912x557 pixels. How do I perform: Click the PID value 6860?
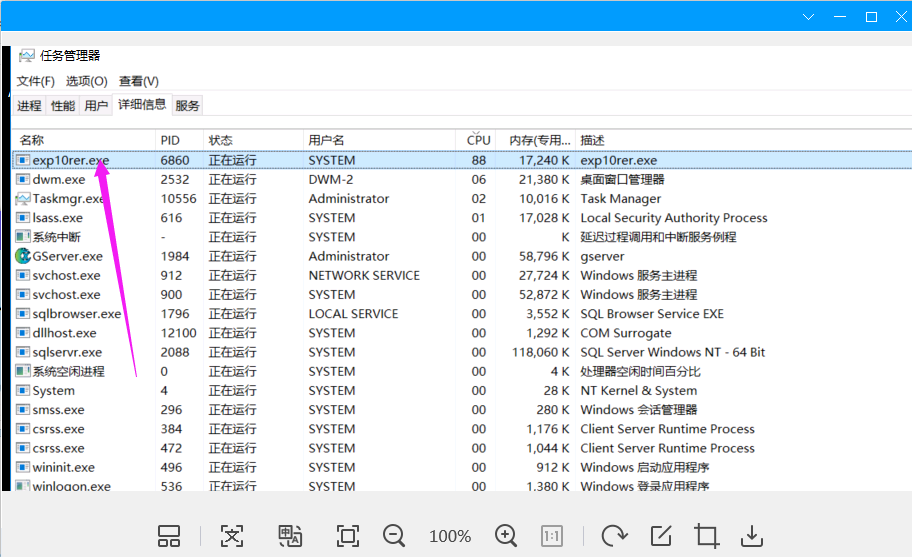(x=175, y=160)
